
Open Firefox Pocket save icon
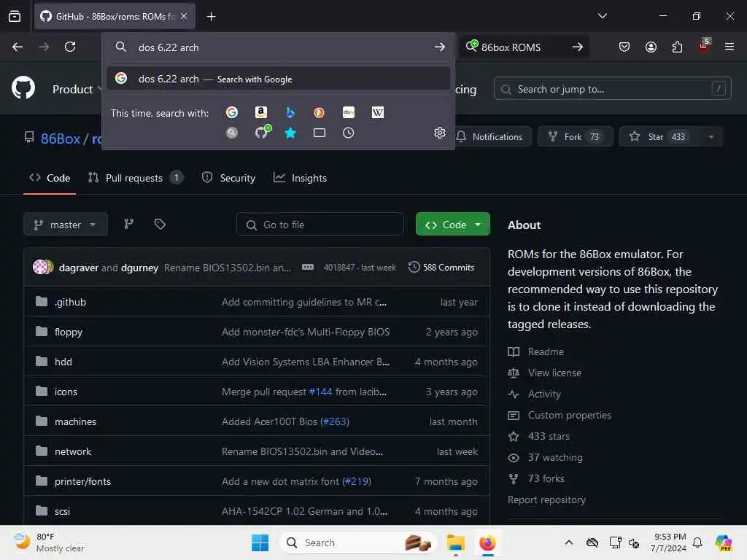[x=624, y=47]
